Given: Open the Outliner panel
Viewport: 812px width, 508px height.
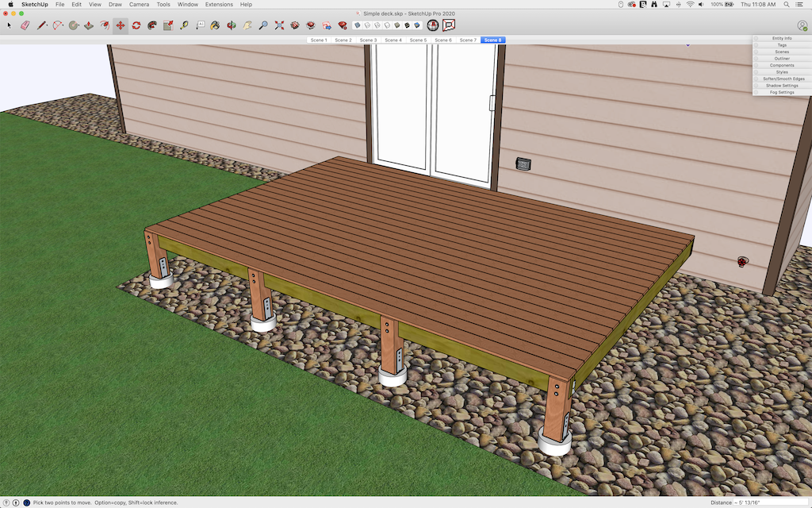Looking at the screenshot, I should [782, 59].
